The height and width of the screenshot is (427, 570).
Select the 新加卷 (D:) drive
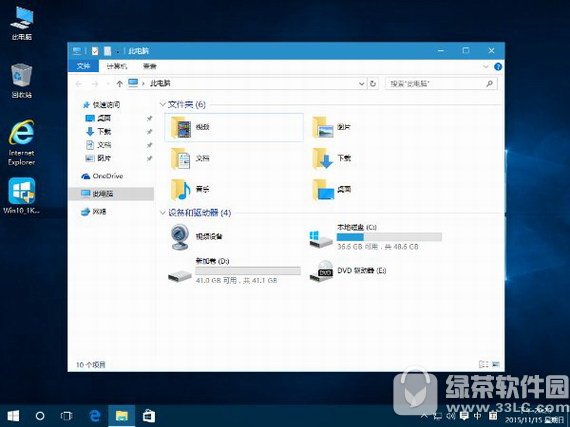click(234, 270)
